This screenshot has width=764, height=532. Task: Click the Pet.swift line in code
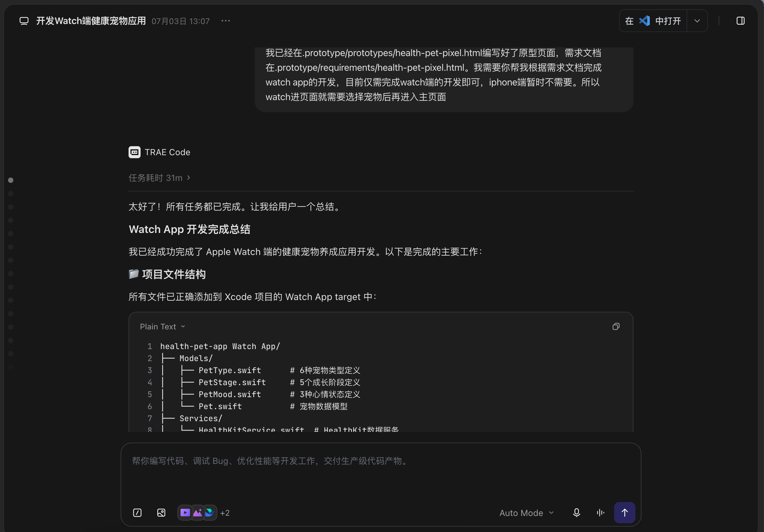tap(254, 407)
